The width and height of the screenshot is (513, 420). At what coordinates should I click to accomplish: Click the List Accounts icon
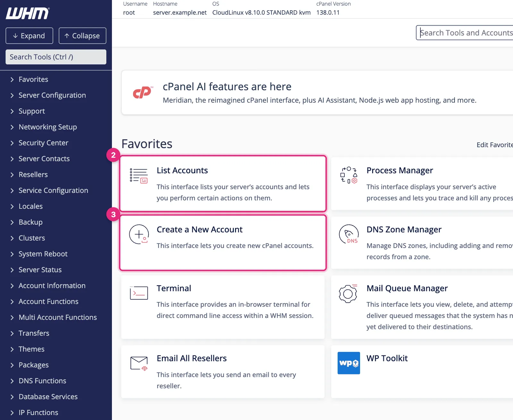pyautogui.click(x=139, y=176)
